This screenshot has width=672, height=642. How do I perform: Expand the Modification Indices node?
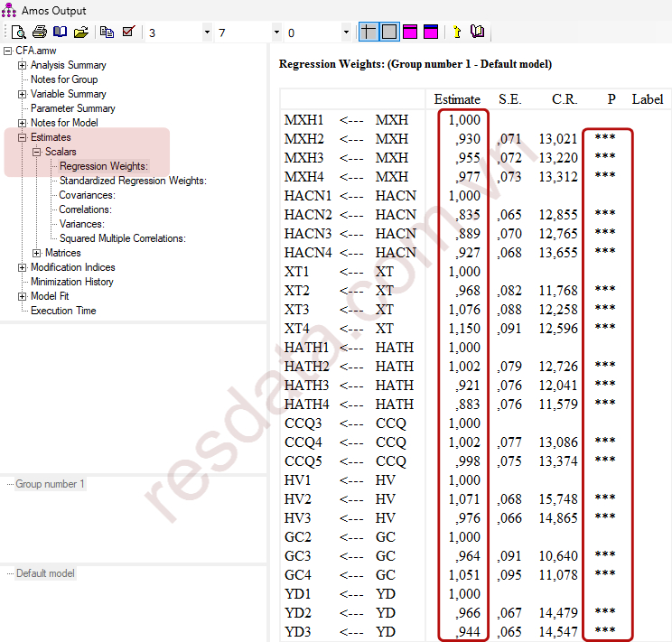pyautogui.click(x=23, y=267)
